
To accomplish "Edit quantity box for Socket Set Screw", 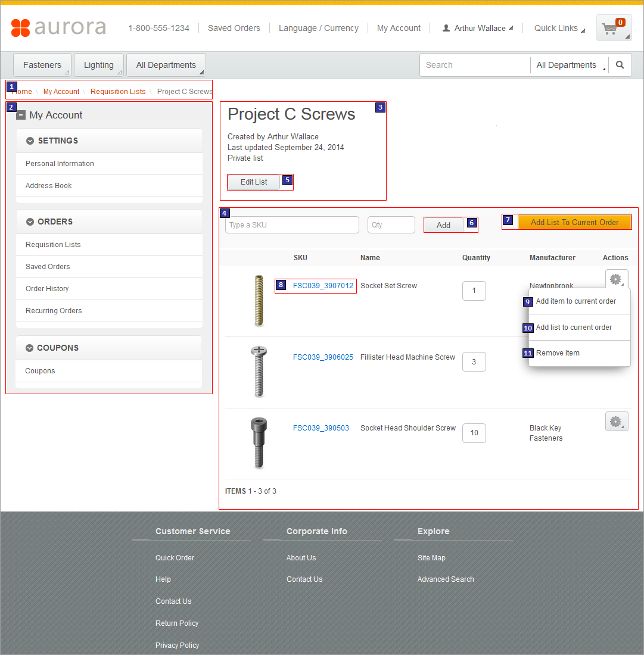I will pos(474,291).
